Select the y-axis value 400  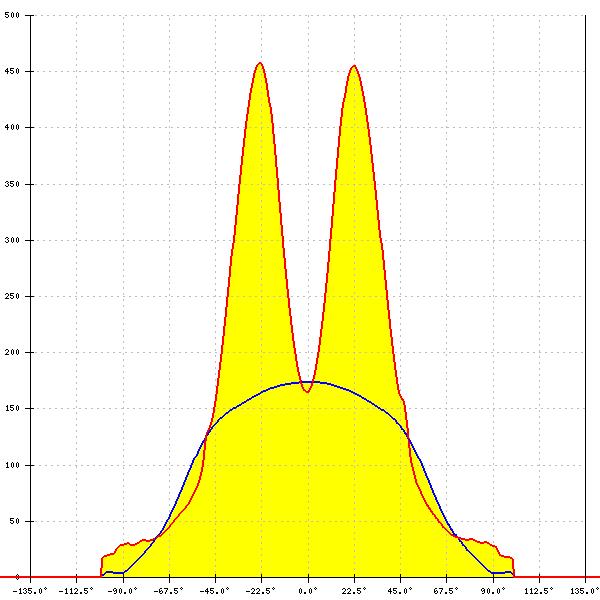tap(11, 127)
